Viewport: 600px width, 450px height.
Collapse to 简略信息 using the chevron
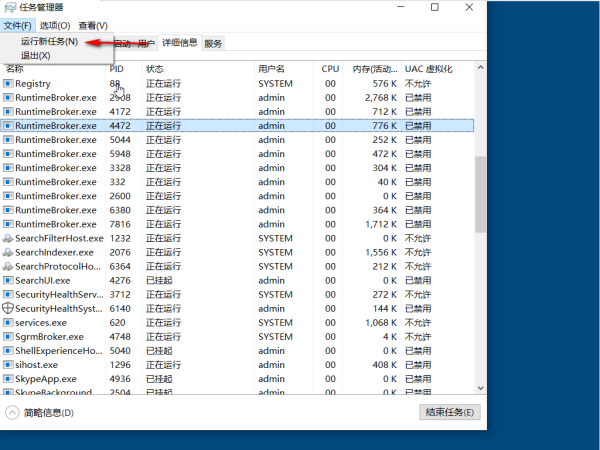point(12,412)
